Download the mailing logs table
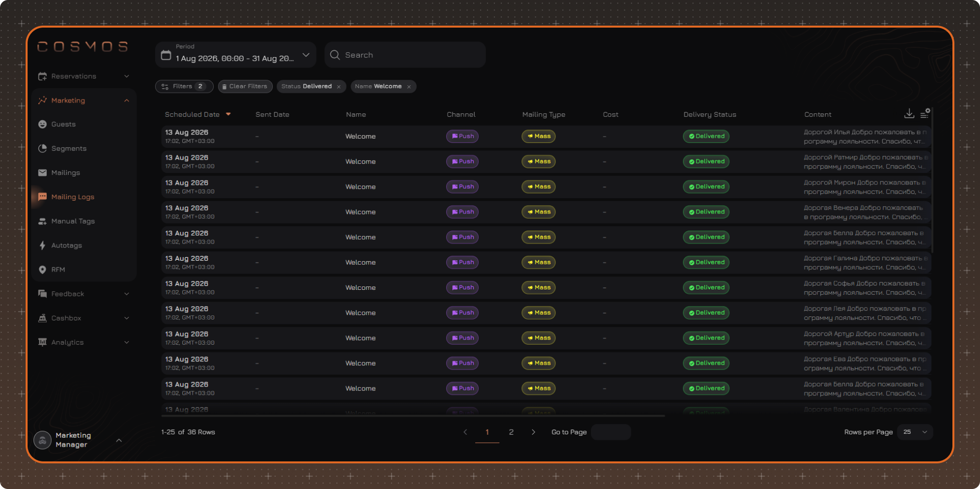980x489 pixels. (909, 114)
